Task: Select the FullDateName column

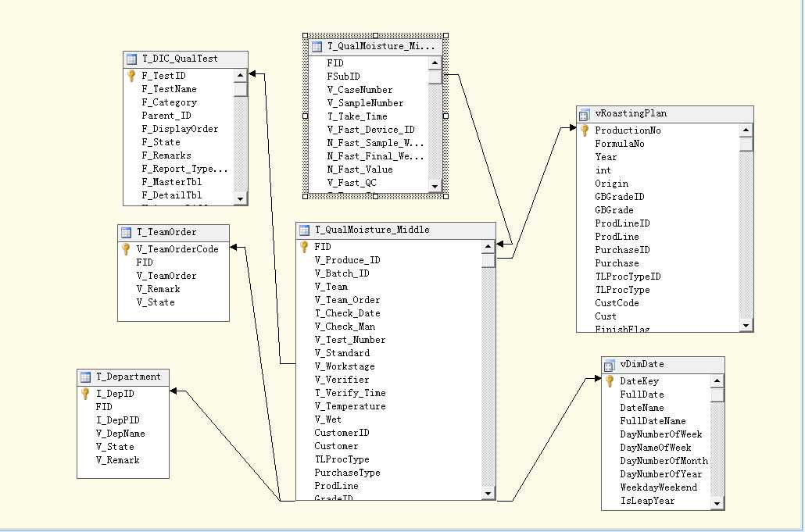Action: [653, 421]
